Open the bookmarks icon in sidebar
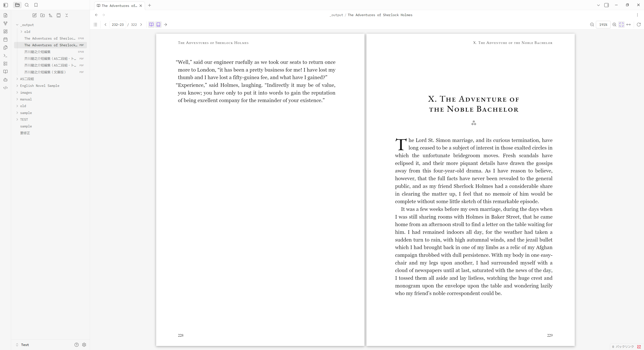Image resolution: width=644 pixels, height=350 pixels. pos(36,5)
